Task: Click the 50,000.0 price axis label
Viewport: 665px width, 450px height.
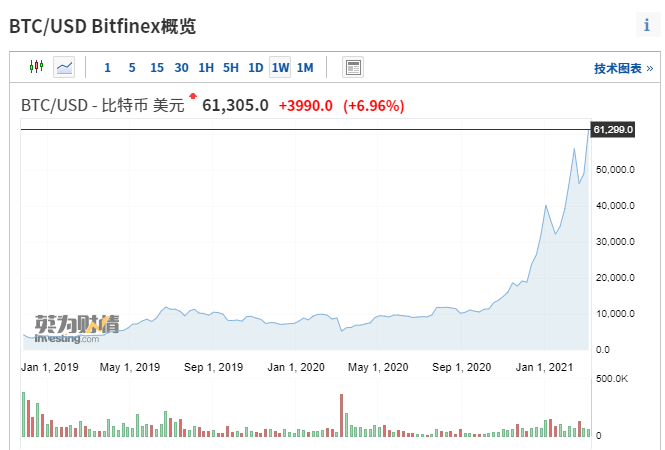Action: (x=615, y=170)
